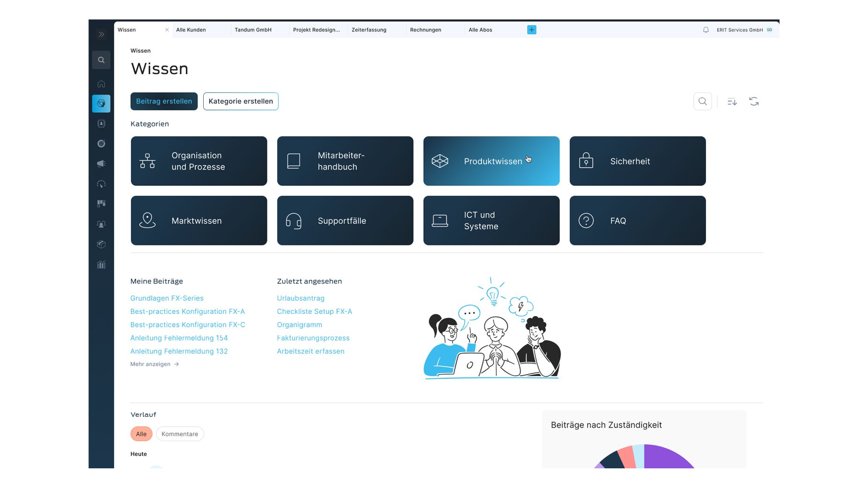Viewport: 868px width, 488px height.
Task: Switch to the Zeiterfassung tab
Action: (x=369, y=30)
